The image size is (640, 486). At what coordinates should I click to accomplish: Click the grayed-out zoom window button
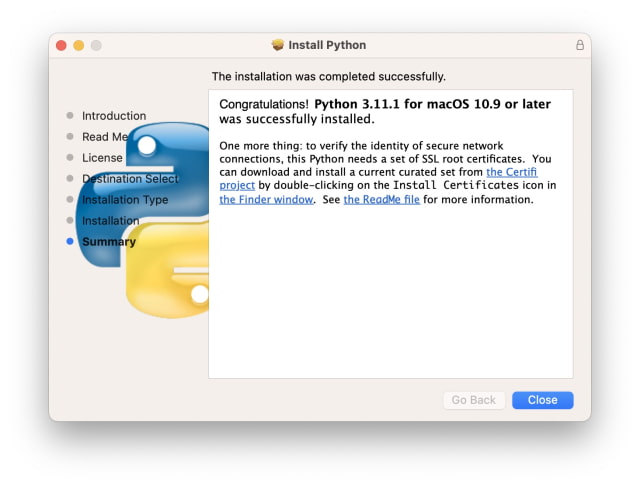[x=97, y=45]
